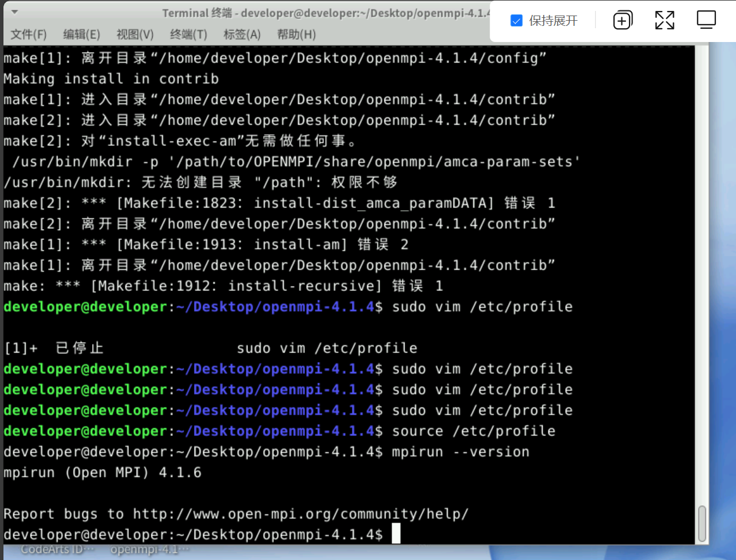Screen dimensions: 736x560
Task: Click the text 'Making install in contrib'
Action: [111, 79]
